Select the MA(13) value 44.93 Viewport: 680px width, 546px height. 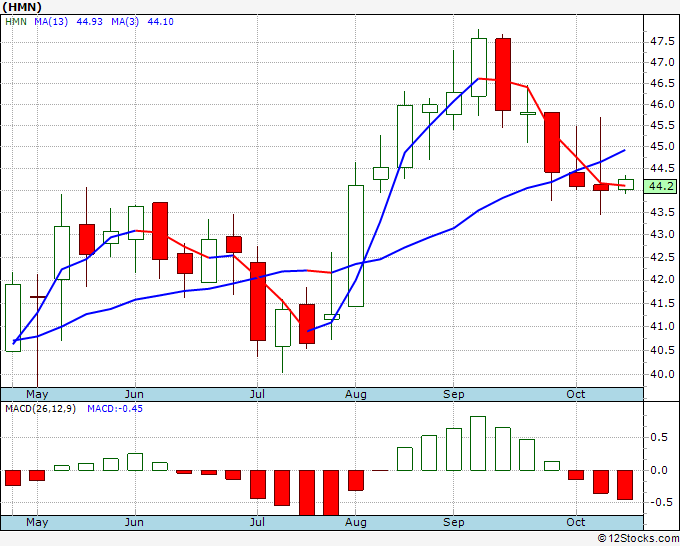pos(89,22)
